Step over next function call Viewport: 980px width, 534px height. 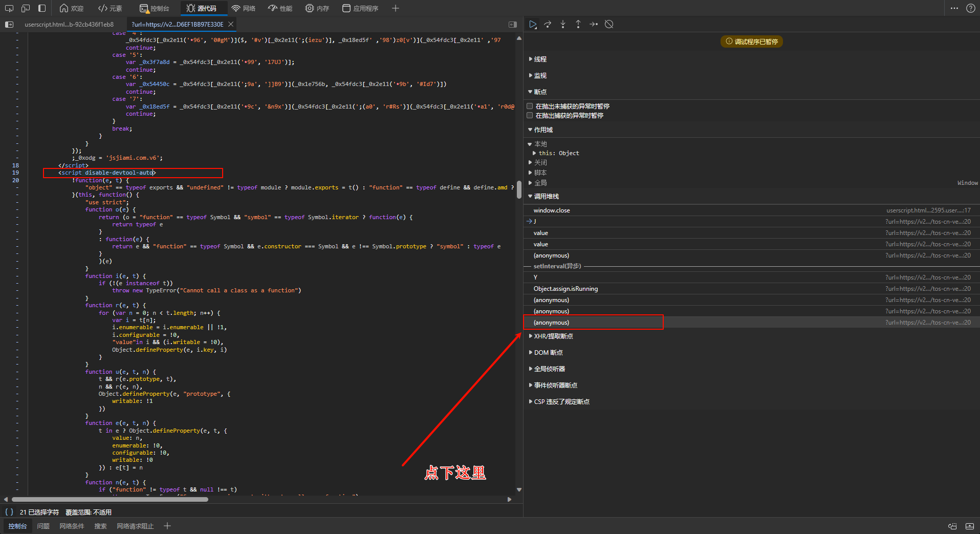click(x=548, y=24)
